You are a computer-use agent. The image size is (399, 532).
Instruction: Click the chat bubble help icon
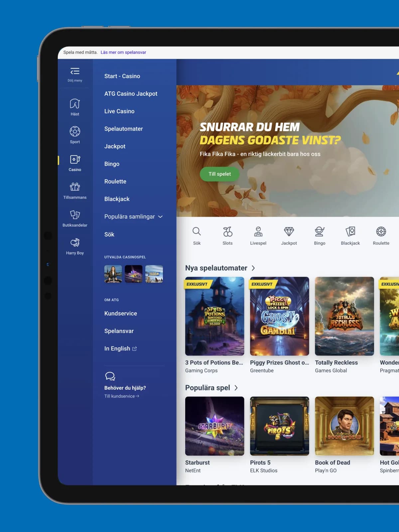point(110,376)
